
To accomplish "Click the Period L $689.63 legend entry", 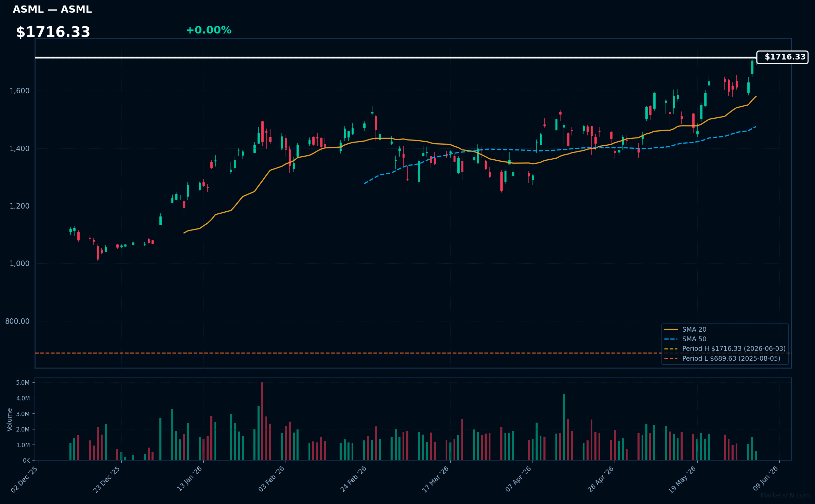I will pos(722,358).
